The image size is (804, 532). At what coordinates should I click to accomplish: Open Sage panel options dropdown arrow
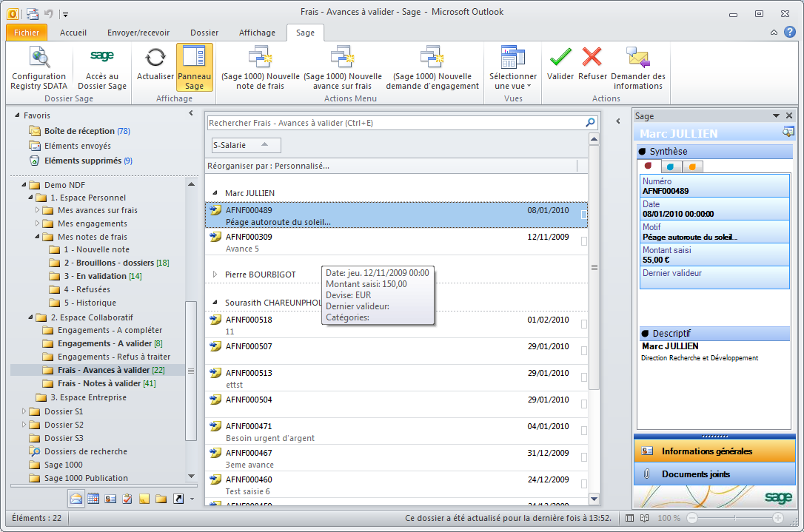click(776, 116)
